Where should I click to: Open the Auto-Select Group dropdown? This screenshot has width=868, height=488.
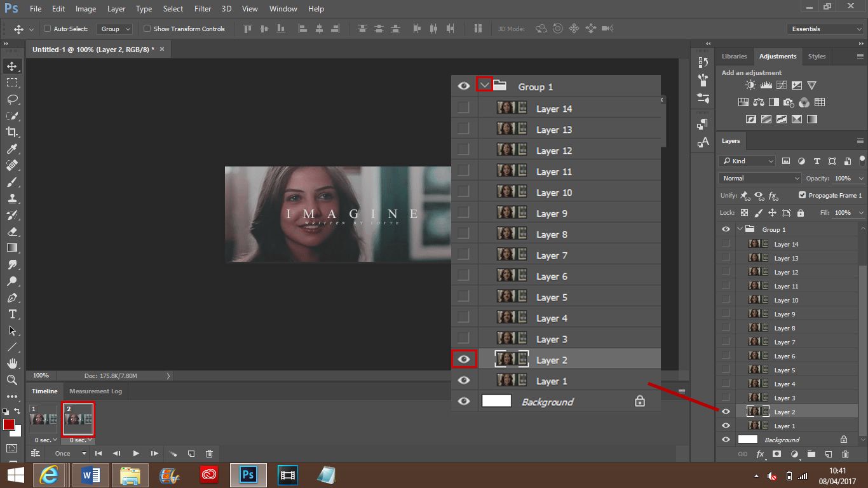click(114, 29)
